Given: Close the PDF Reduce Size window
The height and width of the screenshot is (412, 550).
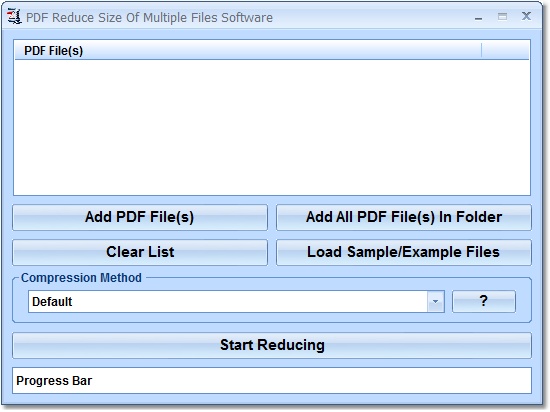Looking at the screenshot, I should tap(526, 16).
